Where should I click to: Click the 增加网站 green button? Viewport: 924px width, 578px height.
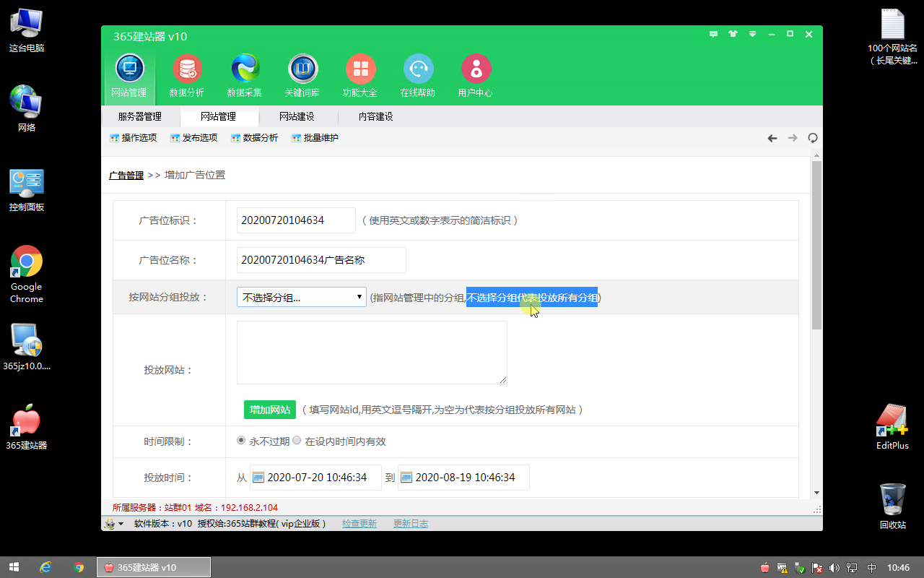270,410
